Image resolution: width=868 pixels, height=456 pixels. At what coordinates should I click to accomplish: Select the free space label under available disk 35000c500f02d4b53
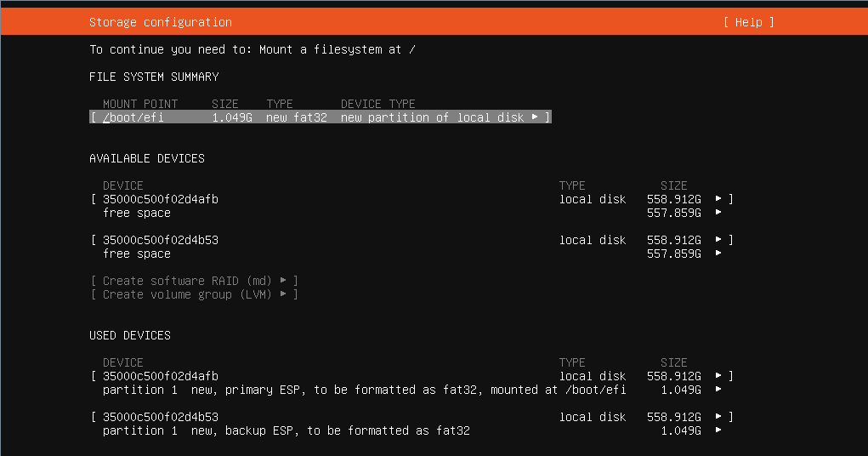(137, 254)
